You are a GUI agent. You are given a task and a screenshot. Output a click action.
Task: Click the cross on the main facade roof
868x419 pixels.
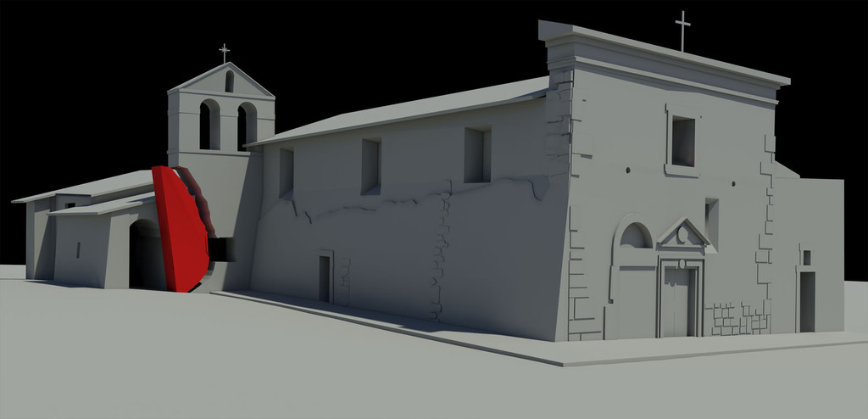(x=682, y=31)
